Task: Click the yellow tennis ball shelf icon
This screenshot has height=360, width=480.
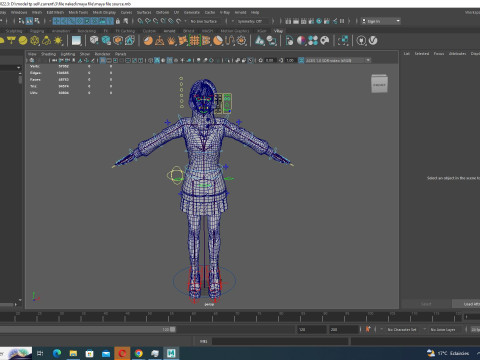Action: pyautogui.click(x=23, y=41)
